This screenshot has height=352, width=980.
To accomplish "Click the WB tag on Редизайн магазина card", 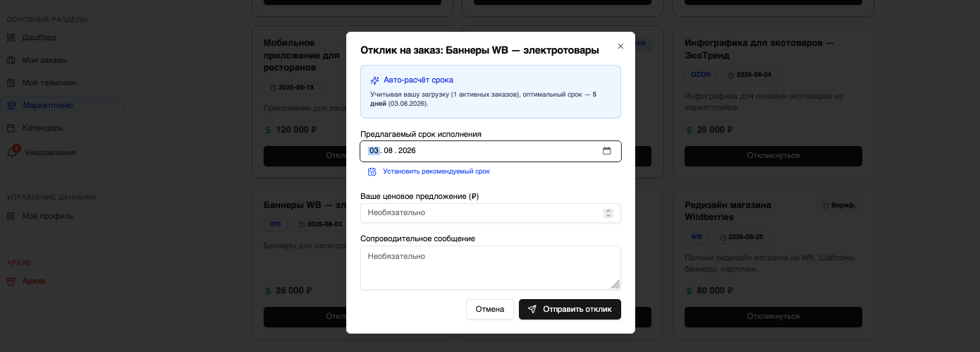I will tap(696, 237).
